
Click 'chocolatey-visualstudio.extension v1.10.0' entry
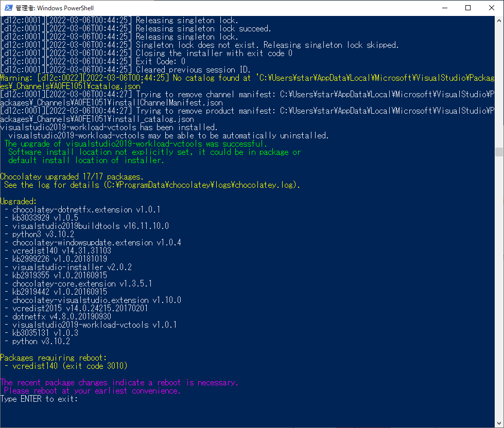97,300
